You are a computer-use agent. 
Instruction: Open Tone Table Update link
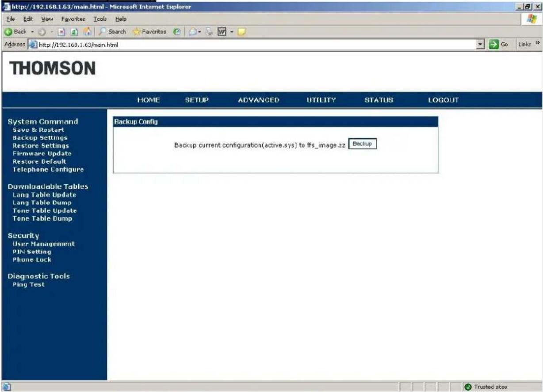tap(45, 211)
